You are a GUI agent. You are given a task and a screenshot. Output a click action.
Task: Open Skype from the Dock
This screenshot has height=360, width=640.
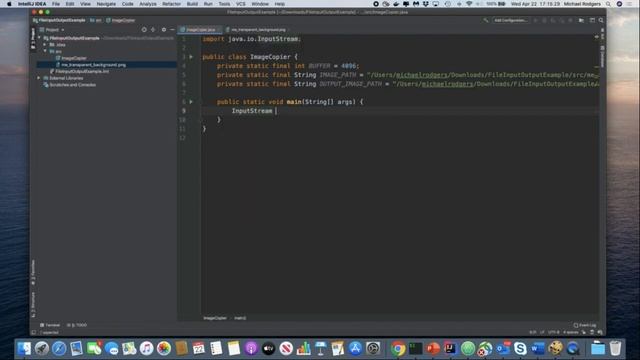520,348
